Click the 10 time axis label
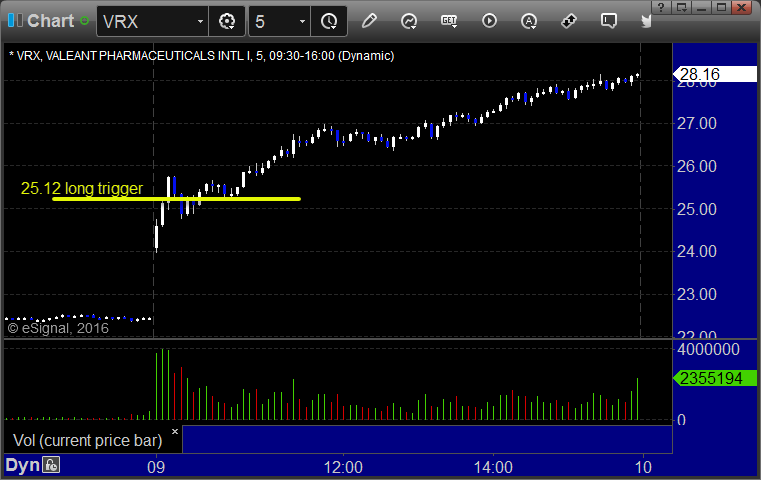Viewport: 761px width, 480px height. [643, 467]
